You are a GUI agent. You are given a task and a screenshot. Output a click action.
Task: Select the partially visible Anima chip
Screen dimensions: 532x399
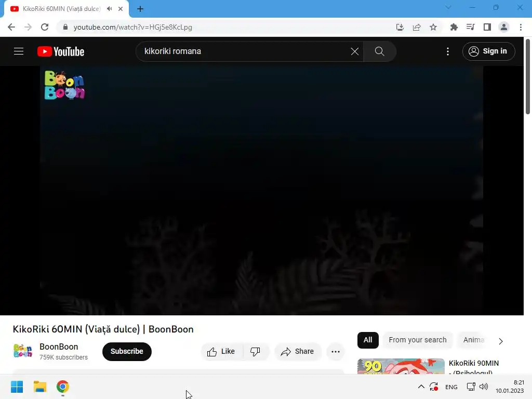click(x=474, y=340)
